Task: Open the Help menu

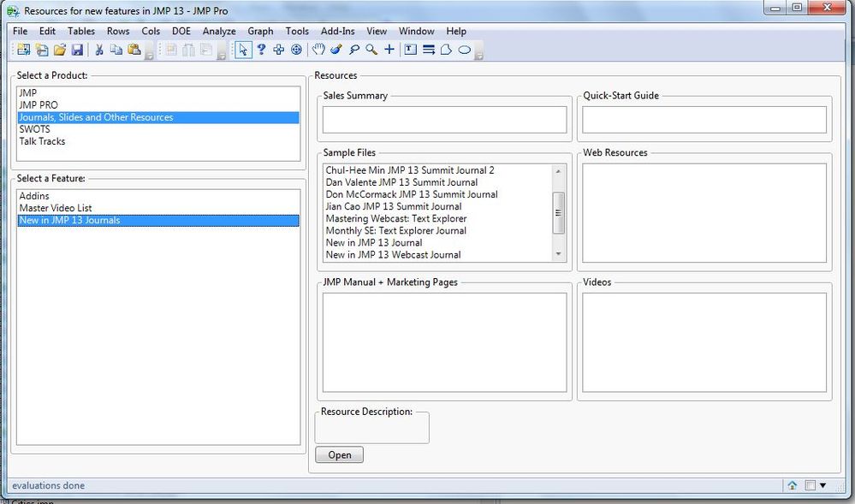Action: (456, 31)
